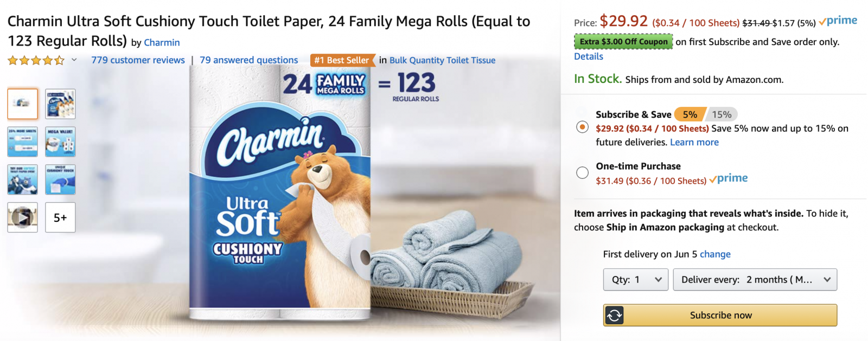This screenshot has height=341, width=868.
Task: Select the 15% savings tab
Action: (722, 114)
